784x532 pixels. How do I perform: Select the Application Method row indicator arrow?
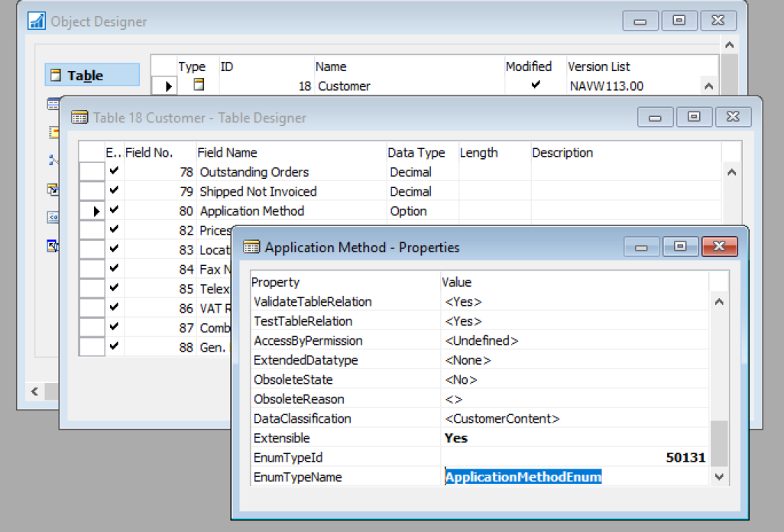pyautogui.click(x=96, y=212)
